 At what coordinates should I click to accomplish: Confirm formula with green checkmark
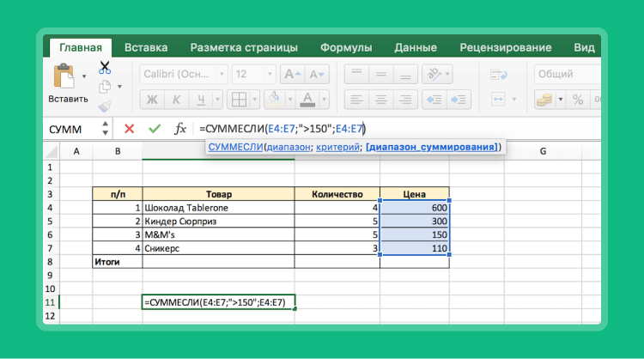coord(155,129)
